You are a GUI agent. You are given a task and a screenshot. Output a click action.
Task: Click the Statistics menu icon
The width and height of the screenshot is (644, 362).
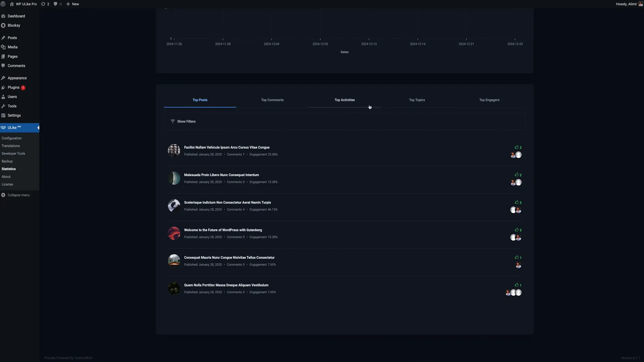click(8, 169)
